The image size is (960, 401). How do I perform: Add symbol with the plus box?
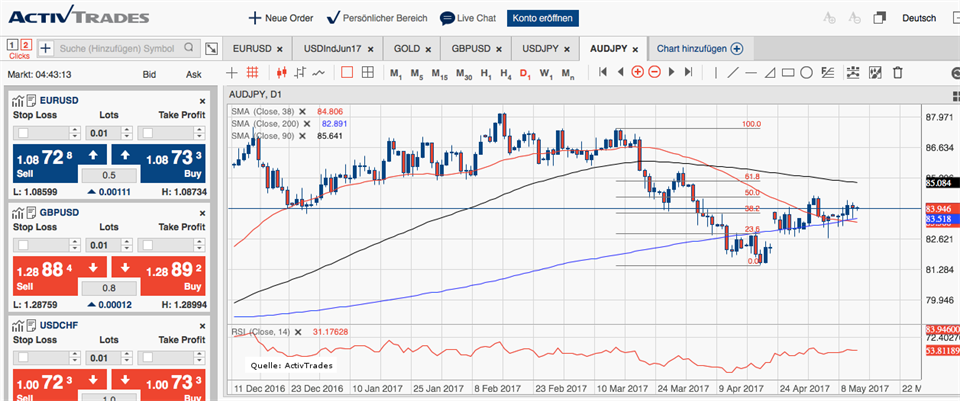[x=47, y=48]
